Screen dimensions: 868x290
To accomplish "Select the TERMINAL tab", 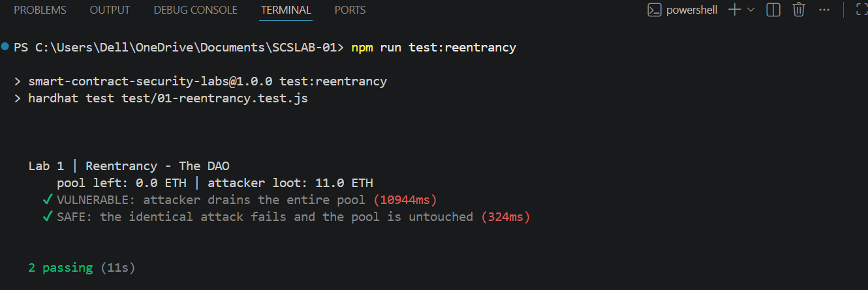I will pos(286,10).
